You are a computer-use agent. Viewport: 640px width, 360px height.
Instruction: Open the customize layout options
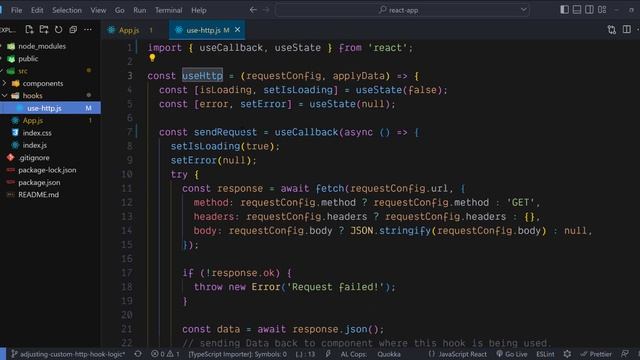602,9
